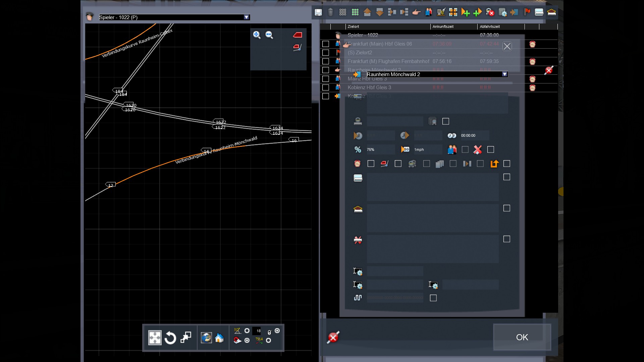The image size is (644, 362).
Task: Click the blue house home icon
Action: 219,338
